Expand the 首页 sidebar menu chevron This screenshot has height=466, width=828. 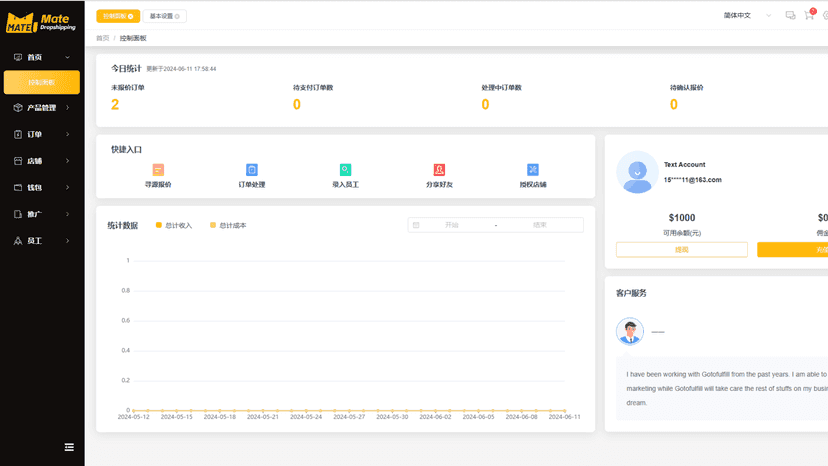68,57
